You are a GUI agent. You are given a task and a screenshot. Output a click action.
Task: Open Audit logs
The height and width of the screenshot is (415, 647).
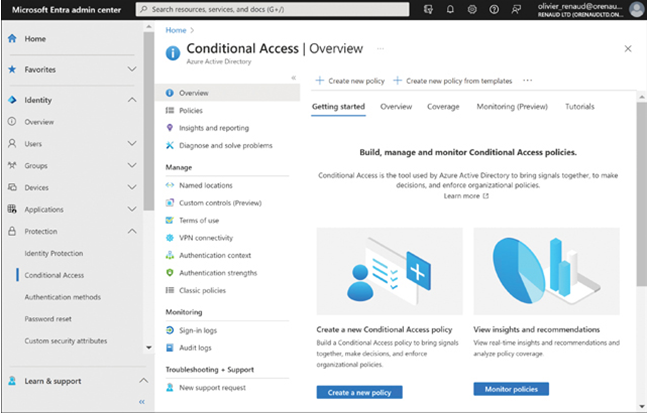(195, 348)
